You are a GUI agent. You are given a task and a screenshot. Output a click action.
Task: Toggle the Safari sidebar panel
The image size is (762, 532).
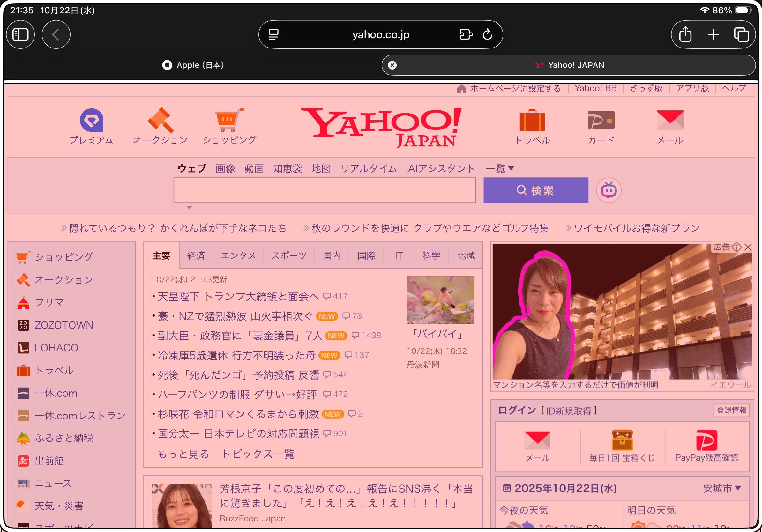point(20,34)
